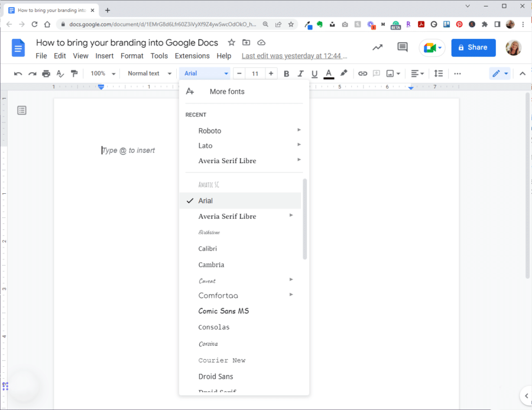Click the insert comment icon
Screen dimensions: 532x410
(x=377, y=73)
